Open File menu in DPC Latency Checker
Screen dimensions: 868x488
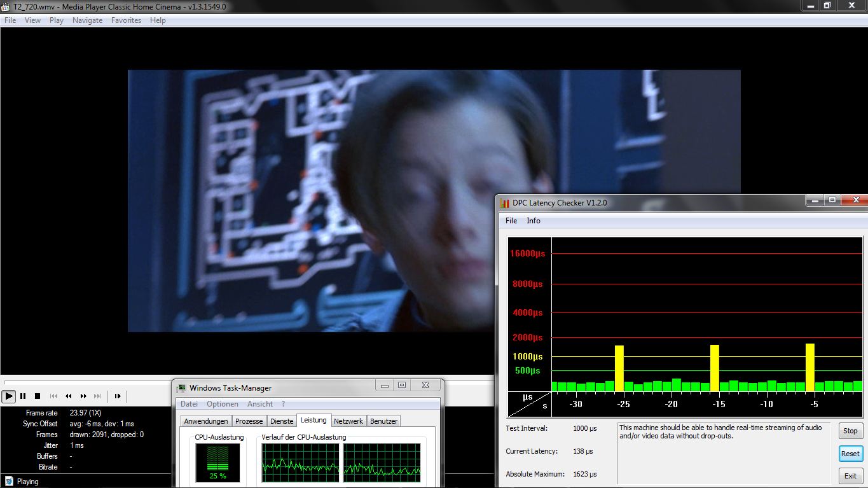[511, 221]
